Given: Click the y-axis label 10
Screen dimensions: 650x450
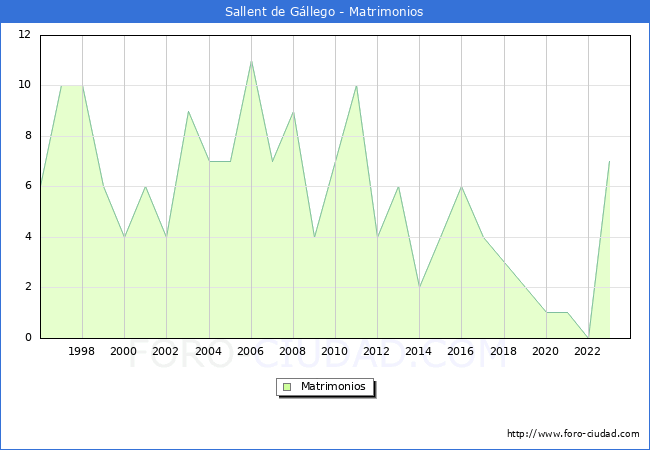Looking at the screenshot, I should [x=24, y=85].
